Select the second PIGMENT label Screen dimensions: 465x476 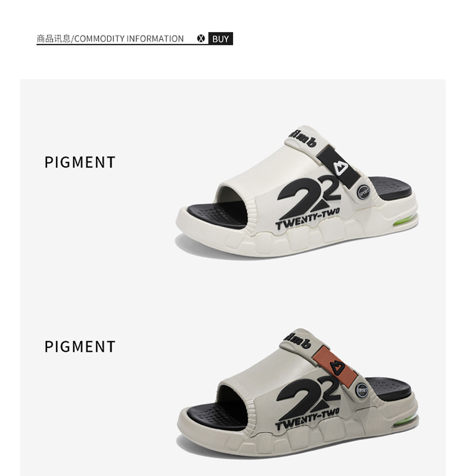click(80, 346)
